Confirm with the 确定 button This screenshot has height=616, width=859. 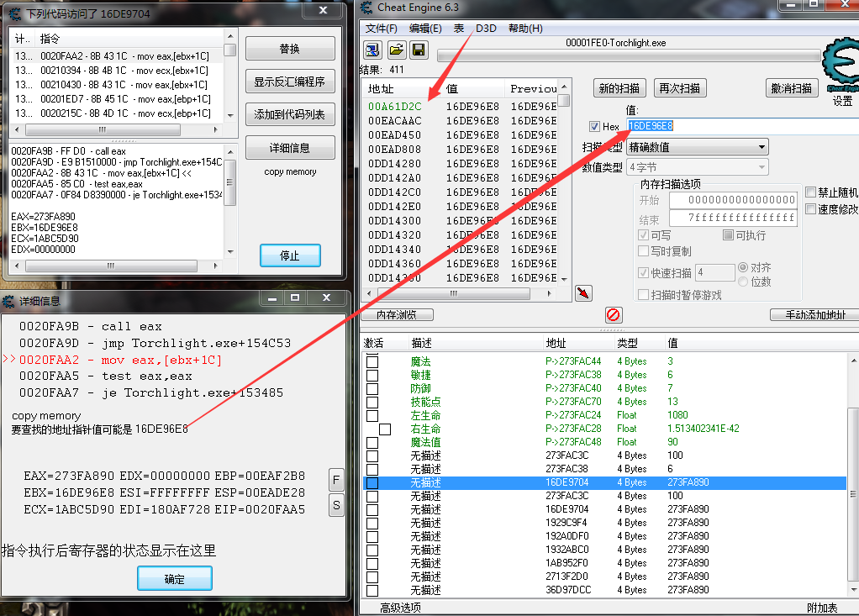[175, 579]
